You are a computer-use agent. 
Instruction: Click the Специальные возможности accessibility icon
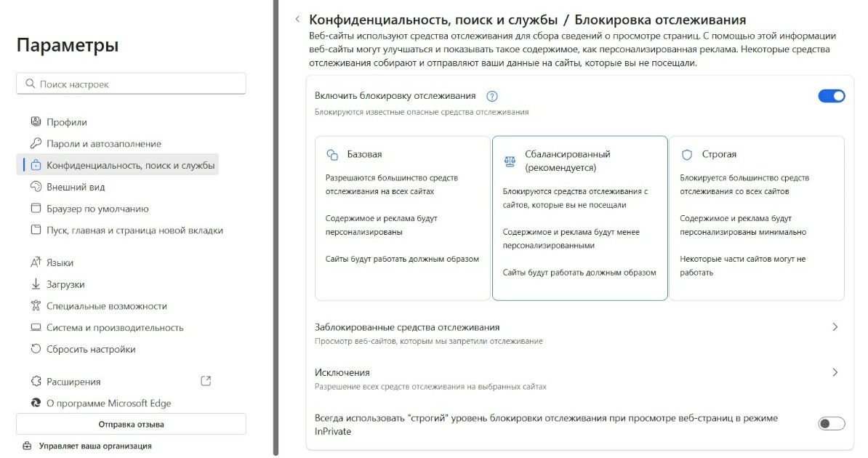(36, 305)
